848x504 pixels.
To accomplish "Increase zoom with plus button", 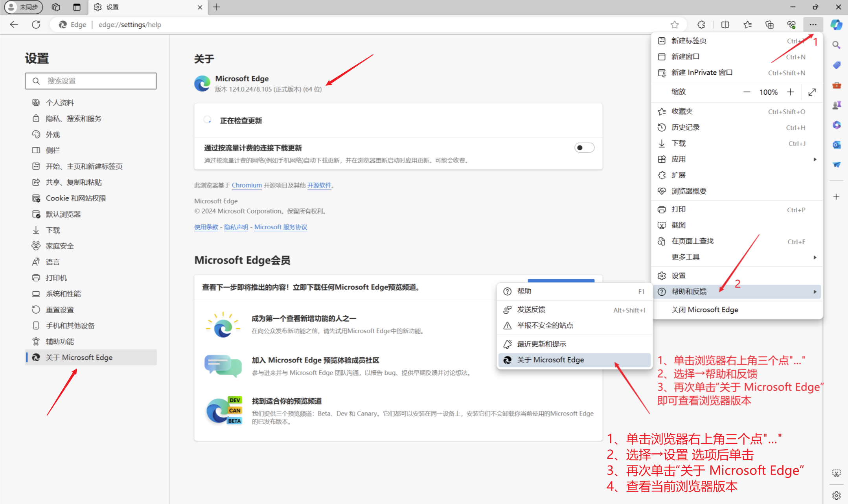I will pyautogui.click(x=790, y=92).
